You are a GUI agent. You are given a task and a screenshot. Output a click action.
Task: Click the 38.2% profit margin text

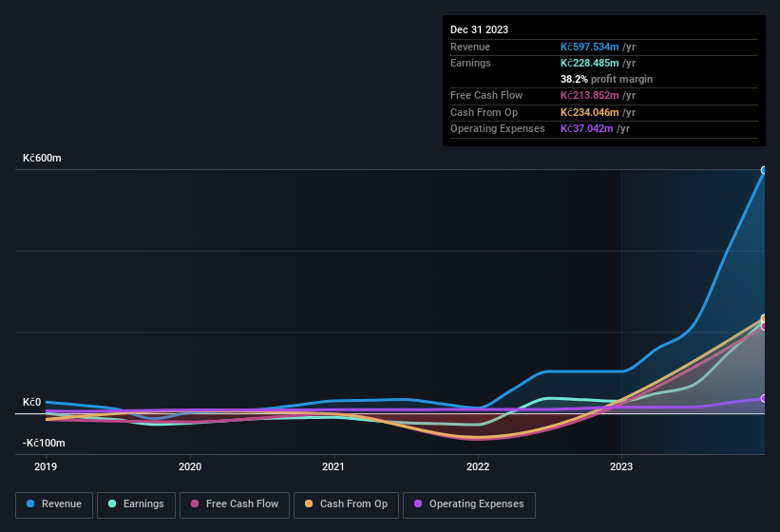606,79
